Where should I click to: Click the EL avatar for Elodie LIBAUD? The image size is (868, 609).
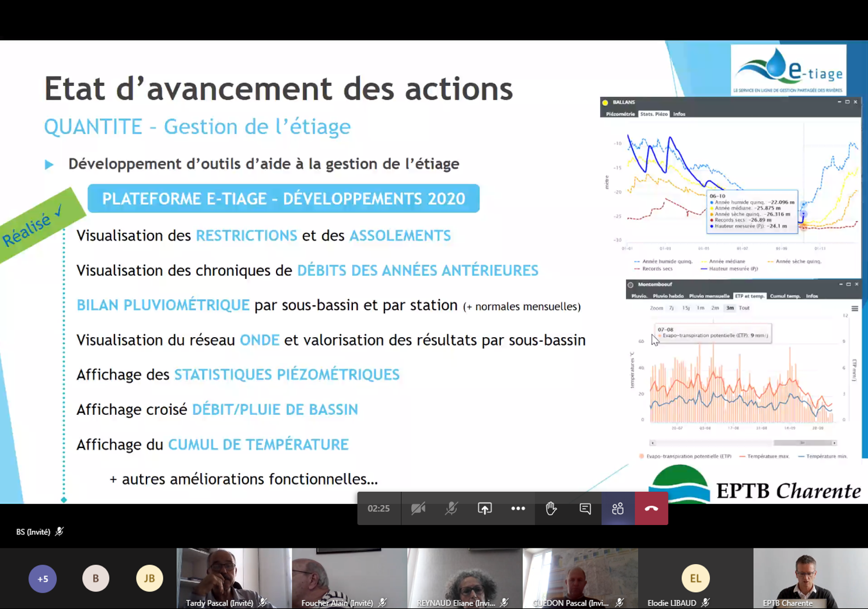pyautogui.click(x=695, y=578)
